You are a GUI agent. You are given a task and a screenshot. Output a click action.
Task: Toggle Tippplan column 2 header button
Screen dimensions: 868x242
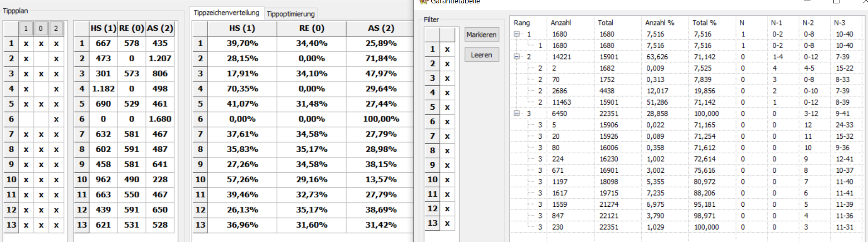pos(56,29)
